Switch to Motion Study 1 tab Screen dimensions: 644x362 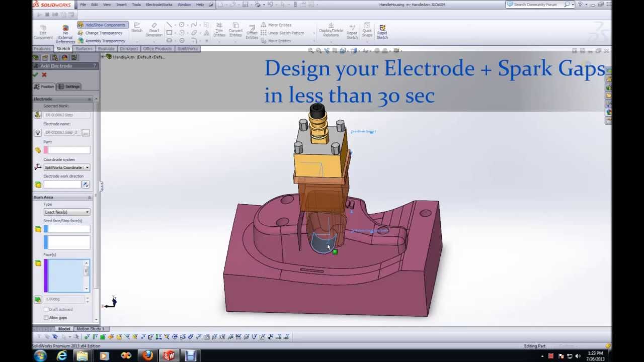coord(90,329)
